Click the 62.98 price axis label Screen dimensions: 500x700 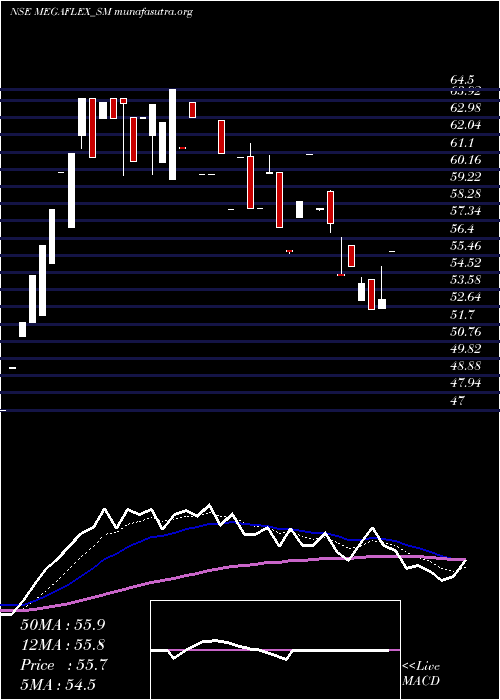click(466, 108)
